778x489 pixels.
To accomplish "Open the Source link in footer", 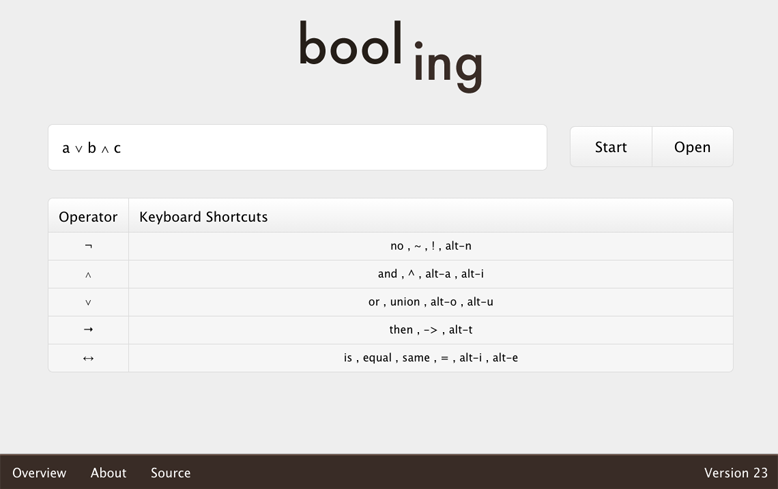I will coord(170,473).
